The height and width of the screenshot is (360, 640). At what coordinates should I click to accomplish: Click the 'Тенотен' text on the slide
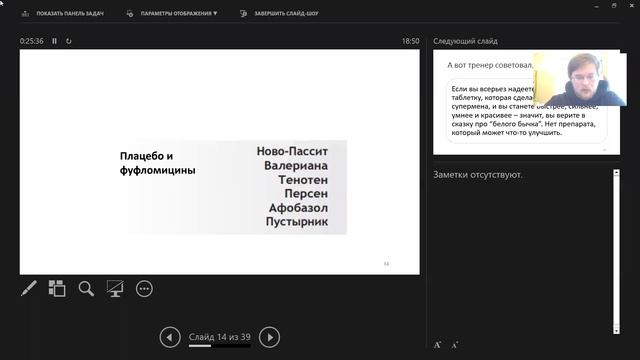pos(303,180)
